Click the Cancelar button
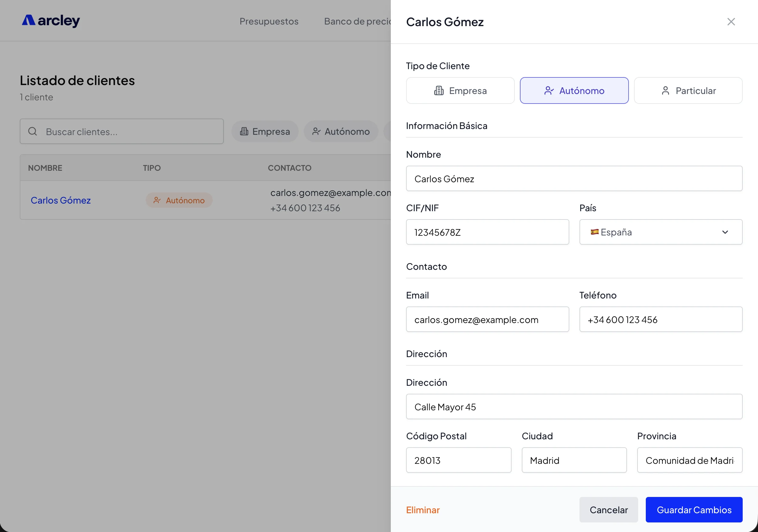Image resolution: width=758 pixels, height=532 pixels. [x=609, y=510]
